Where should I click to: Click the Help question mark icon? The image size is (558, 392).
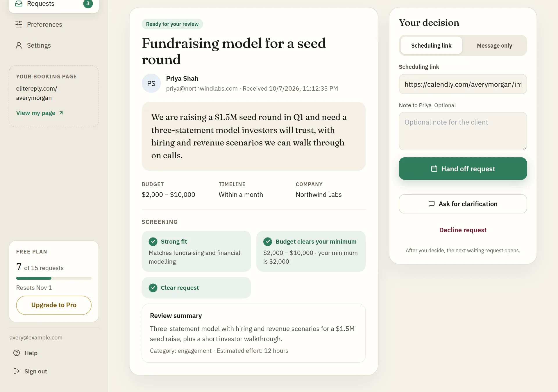pos(17,353)
